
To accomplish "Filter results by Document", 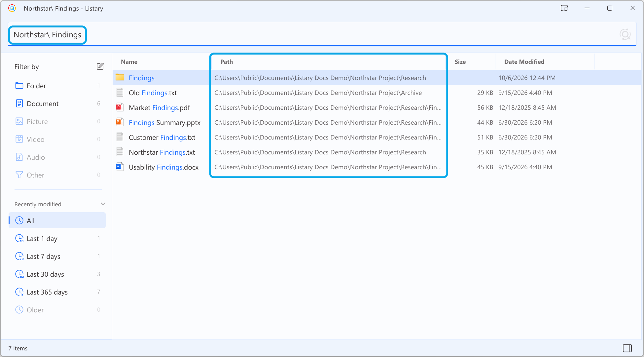I will tap(57, 103).
